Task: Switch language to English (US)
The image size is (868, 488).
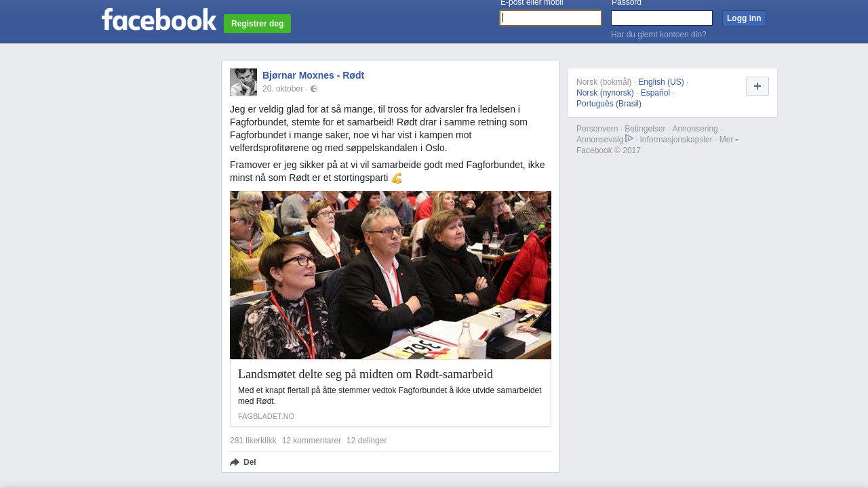Action: coord(661,82)
